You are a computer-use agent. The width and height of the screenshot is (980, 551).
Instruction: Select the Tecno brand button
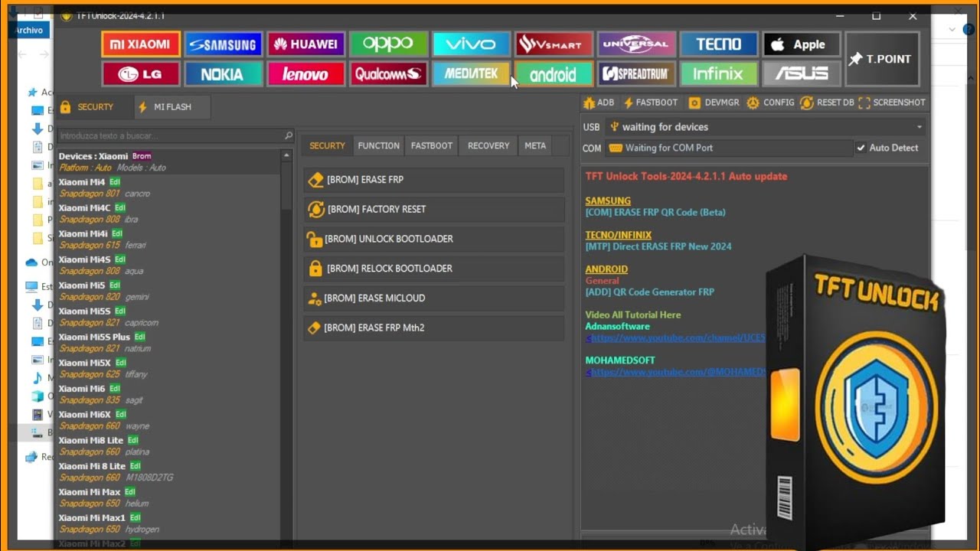point(719,44)
